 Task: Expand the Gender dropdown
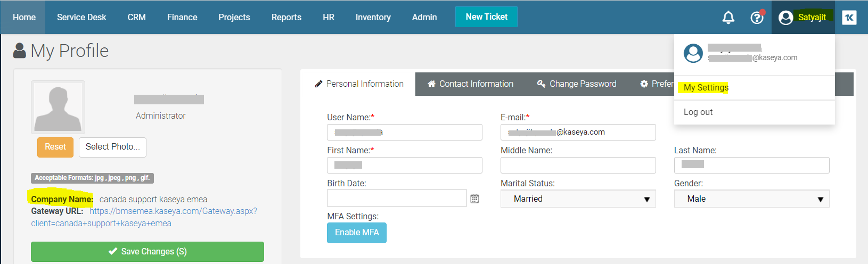coord(751,199)
